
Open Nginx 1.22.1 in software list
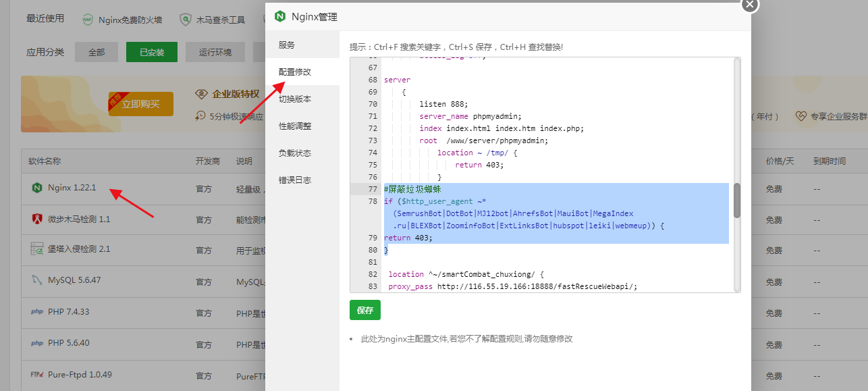[x=72, y=188]
